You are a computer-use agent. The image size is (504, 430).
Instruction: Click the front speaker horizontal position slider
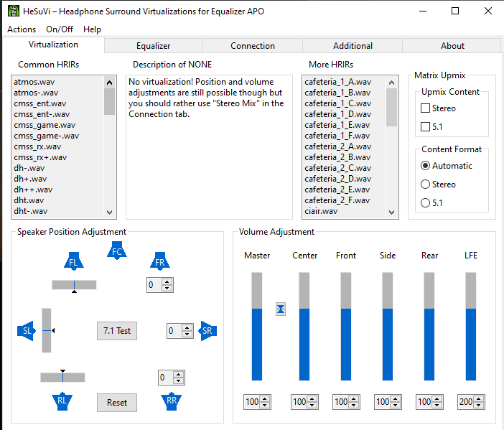tap(74, 285)
